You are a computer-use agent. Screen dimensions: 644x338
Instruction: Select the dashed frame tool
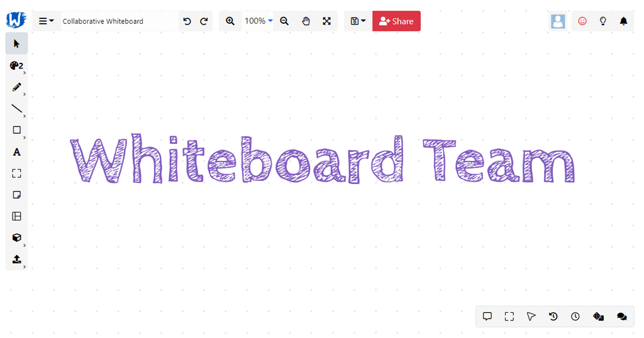coord(16,173)
